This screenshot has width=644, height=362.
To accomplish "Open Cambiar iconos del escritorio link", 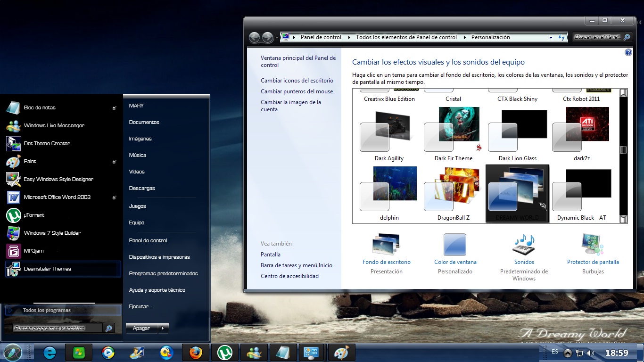I will click(x=297, y=81).
